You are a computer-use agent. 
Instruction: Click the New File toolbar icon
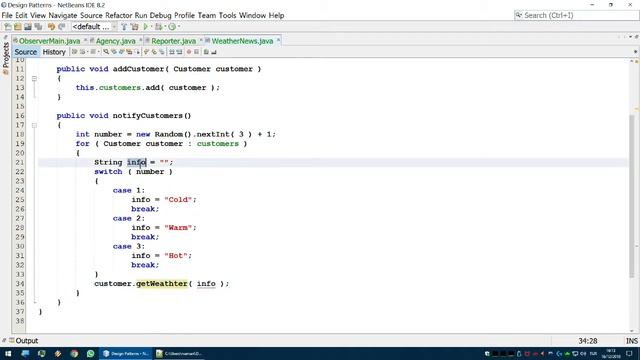tap(7, 27)
